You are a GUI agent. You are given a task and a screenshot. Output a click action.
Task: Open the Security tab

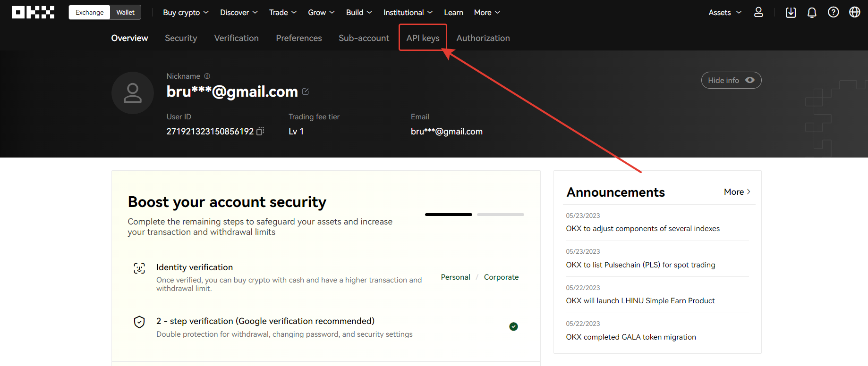tap(181, 38)
